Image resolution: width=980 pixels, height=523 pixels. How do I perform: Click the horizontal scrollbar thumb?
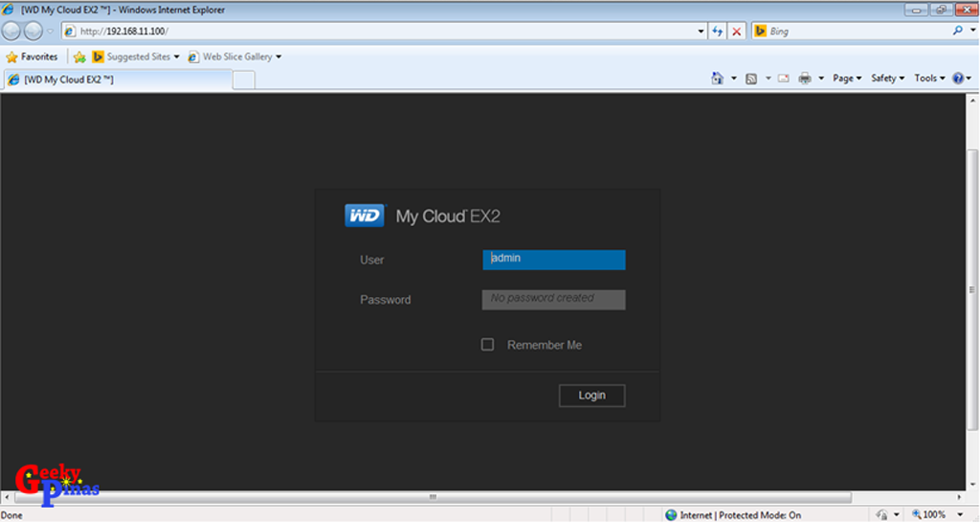coord(433,497)
